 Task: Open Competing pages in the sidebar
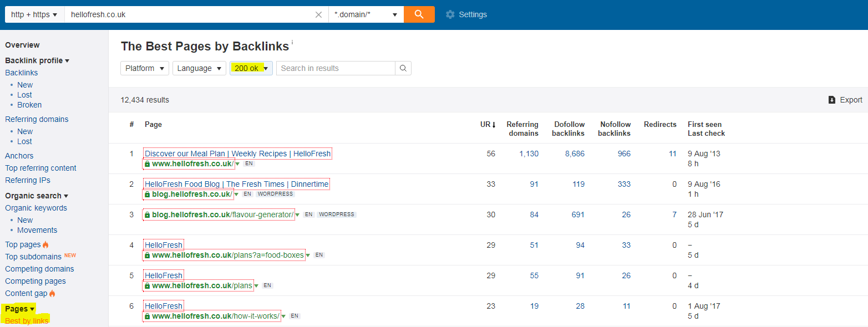[35, 281]
